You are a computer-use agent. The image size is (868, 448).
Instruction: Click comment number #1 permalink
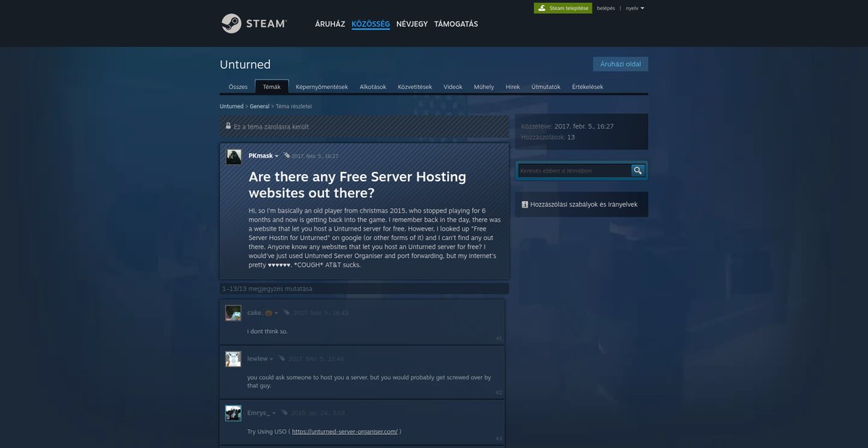[499, 338]
